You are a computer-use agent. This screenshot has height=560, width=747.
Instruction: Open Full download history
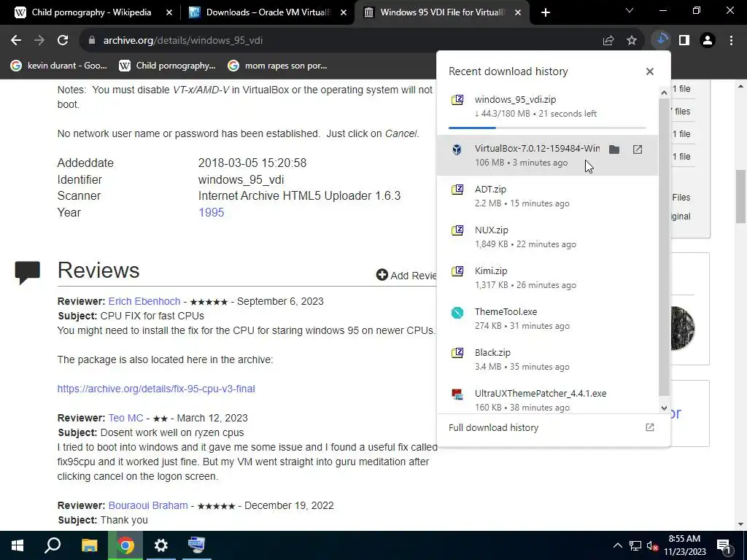[x=494, y=427]
